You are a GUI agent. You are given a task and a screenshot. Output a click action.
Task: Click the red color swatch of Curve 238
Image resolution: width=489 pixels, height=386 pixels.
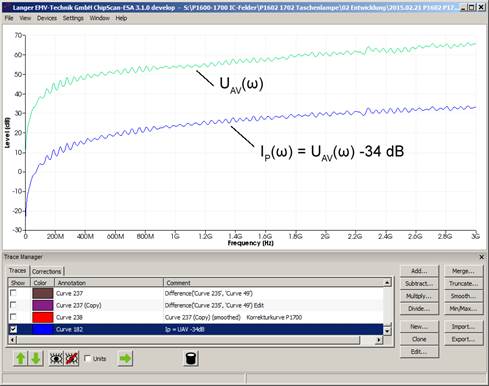pyautogui.click(x=42, y=317)
